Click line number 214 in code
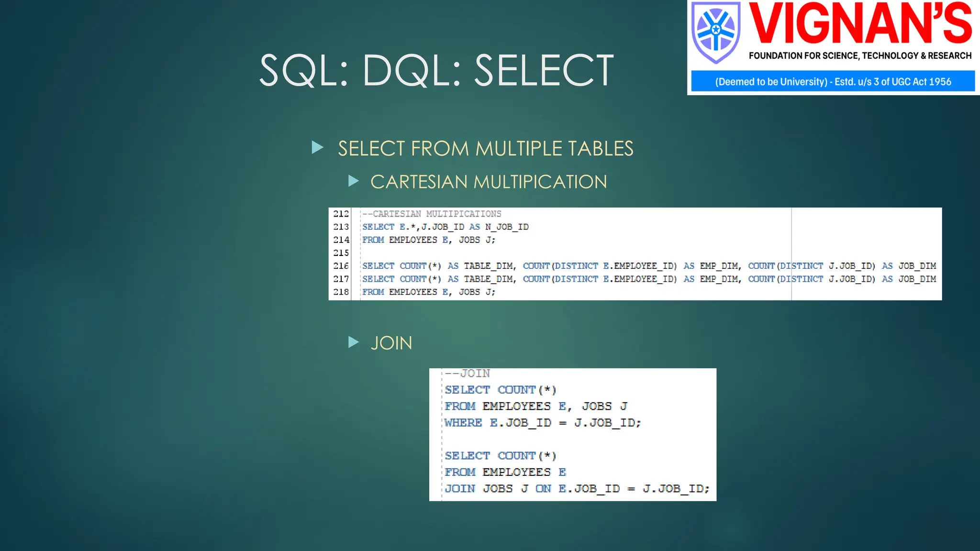980x551 pixels. tap(341, 240)
